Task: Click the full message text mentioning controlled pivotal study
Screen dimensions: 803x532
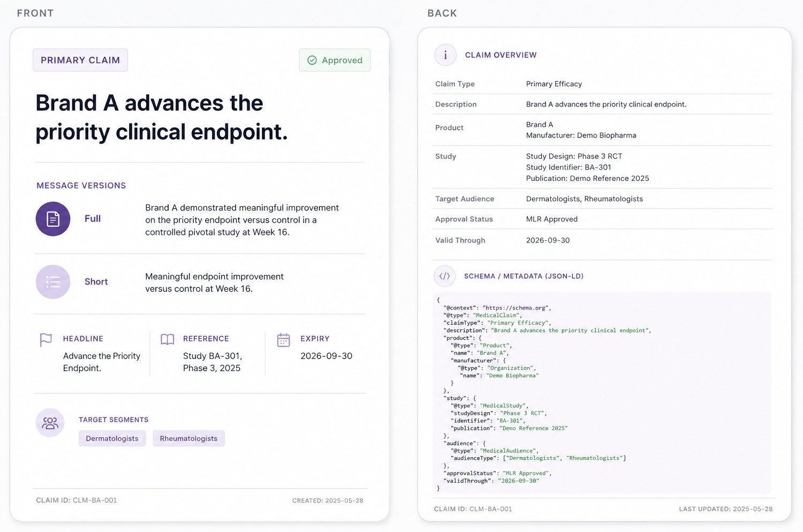Action: pos(242,220)
